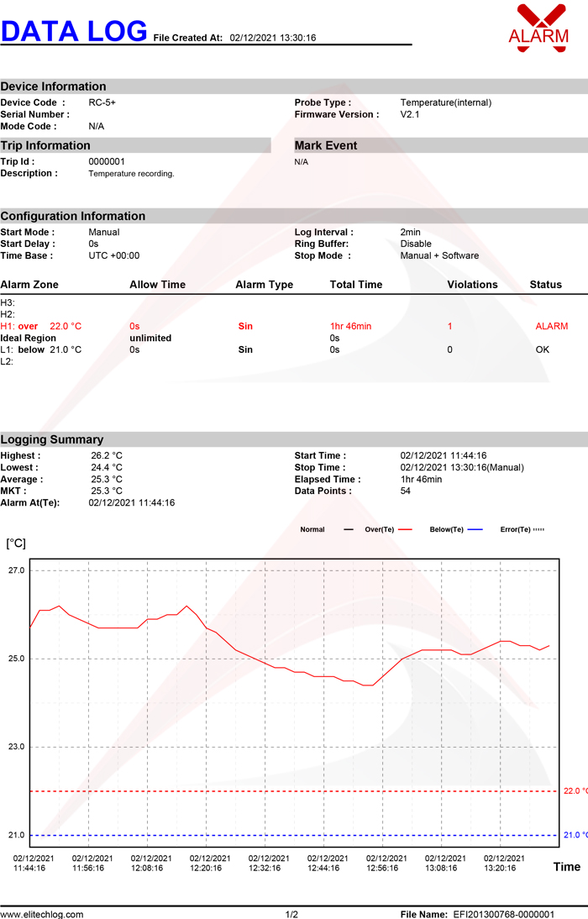Screen dimensions: 588x919
Task: Click the Over(Te) red legend line
Action: tap(405, 529)
